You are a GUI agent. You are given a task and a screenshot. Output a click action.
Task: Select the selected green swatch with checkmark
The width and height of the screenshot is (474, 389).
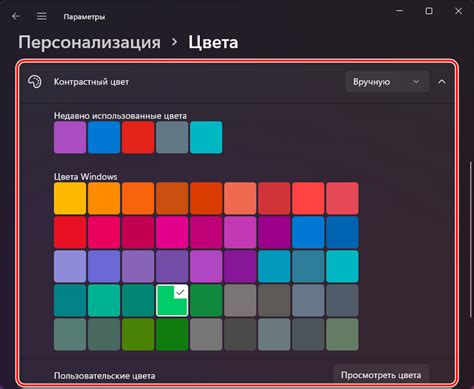[172, 300]
